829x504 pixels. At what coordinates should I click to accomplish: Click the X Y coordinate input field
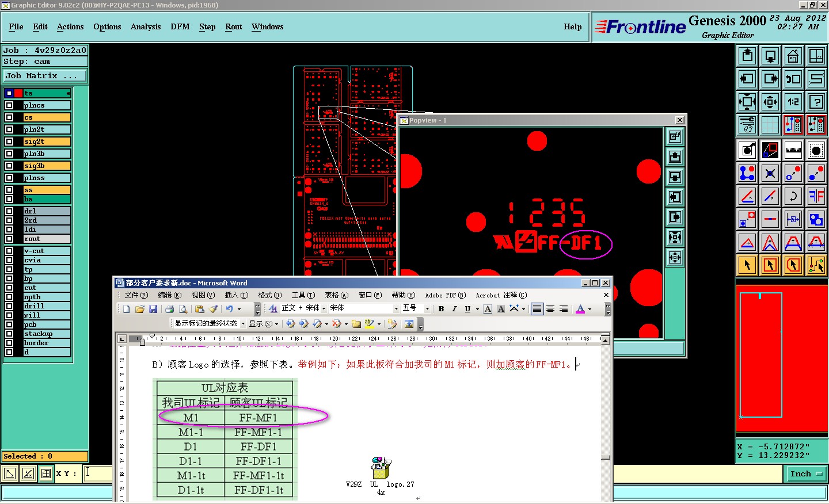98,474
